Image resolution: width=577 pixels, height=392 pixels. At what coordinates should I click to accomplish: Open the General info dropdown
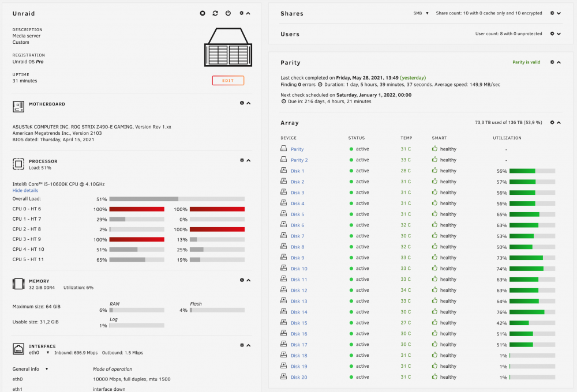30,369
